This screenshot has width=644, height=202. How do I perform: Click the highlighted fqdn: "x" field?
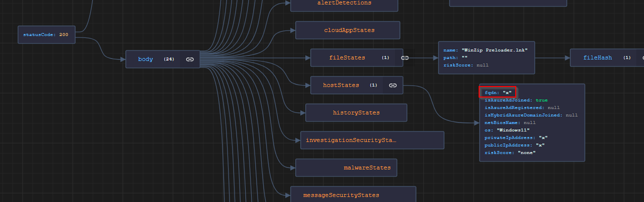tap(498, 92)
